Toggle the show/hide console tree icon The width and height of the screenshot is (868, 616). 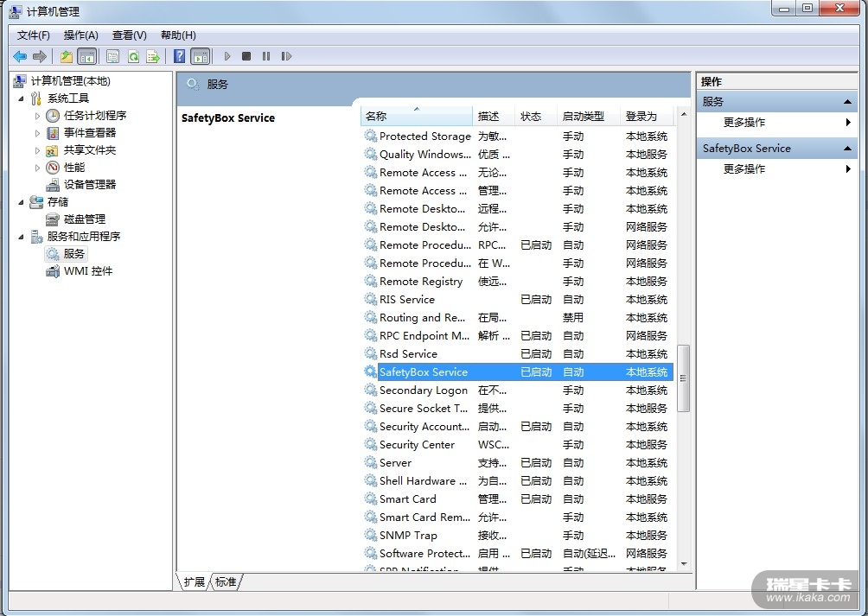click(x=87, y=56)
